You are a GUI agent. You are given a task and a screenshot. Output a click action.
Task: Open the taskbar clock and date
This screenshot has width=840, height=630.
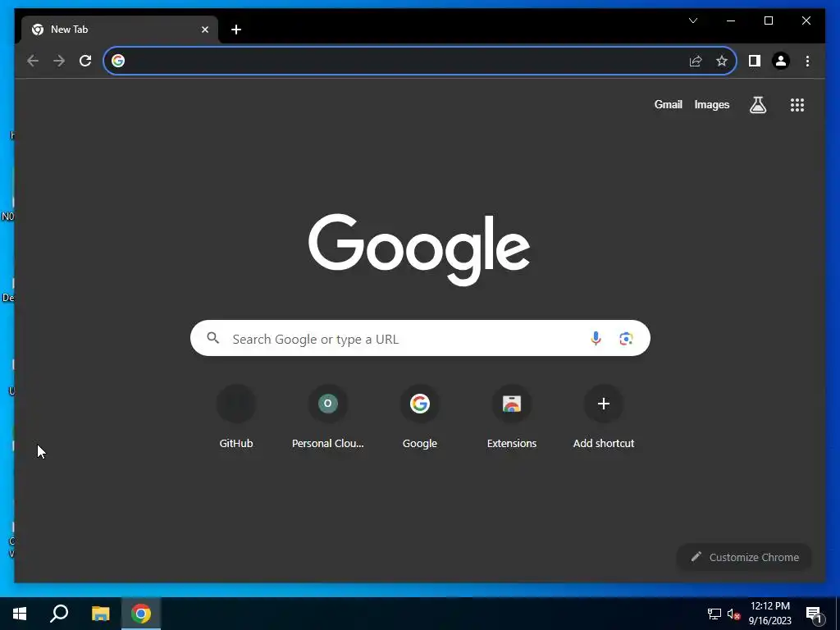769,614
